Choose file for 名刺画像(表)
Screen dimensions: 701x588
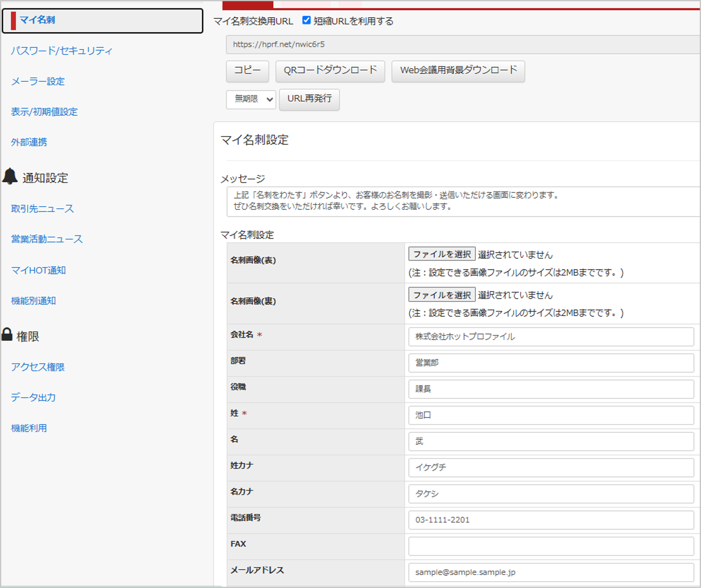click(x=442, y=254)
